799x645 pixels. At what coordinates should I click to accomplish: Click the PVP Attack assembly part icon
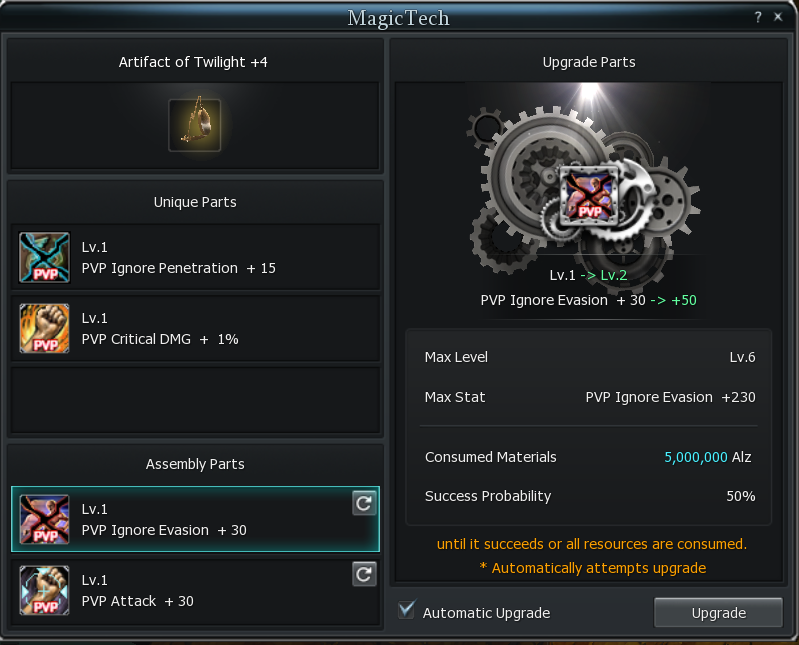click(45, 590)
